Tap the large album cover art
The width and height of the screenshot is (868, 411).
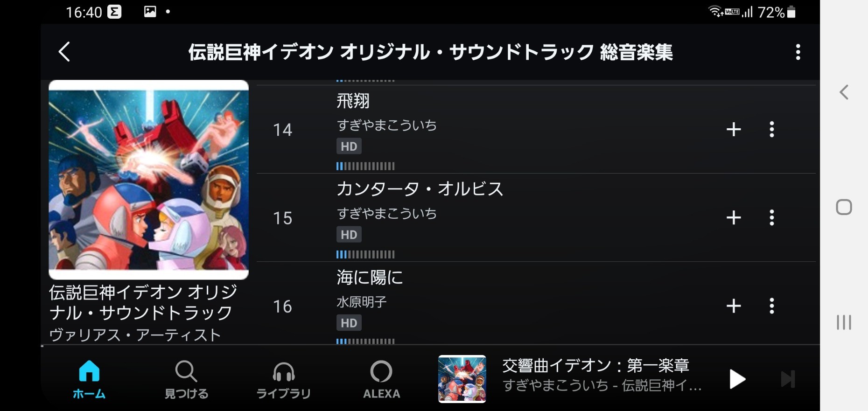(148, 180)
